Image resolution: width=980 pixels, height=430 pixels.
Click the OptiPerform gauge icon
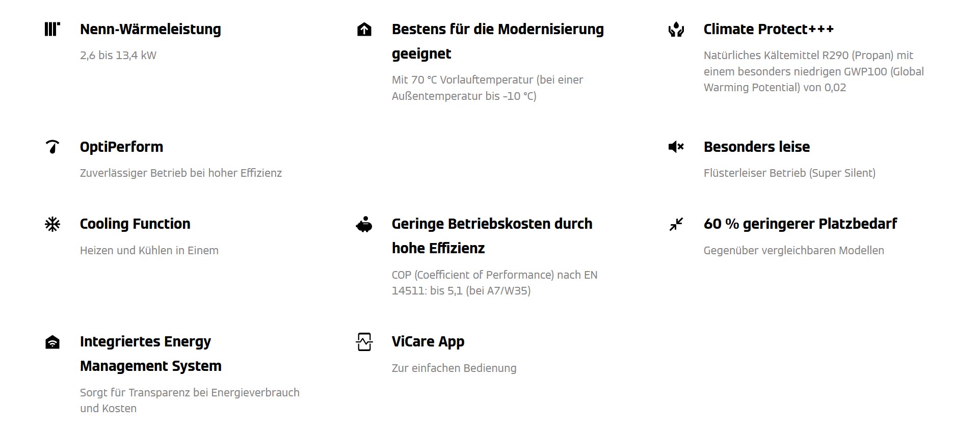tap(52, 147)
